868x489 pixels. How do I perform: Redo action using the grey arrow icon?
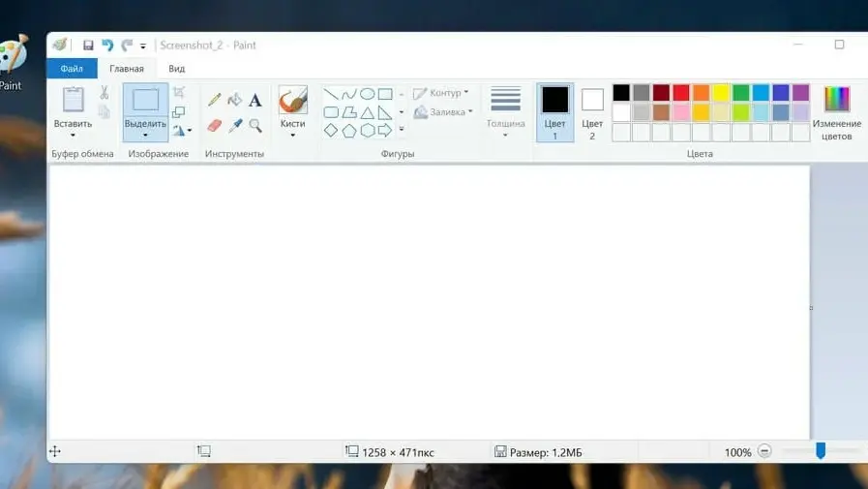pyautogui.click(x=128, y=46)
